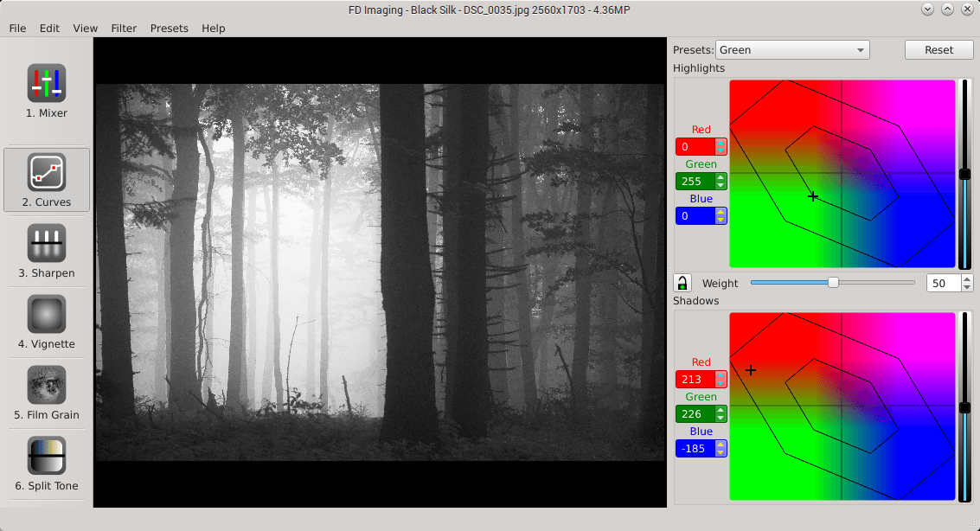980x531 pixels.
Task: Click the forest photo preview
Action: [380, 272]
